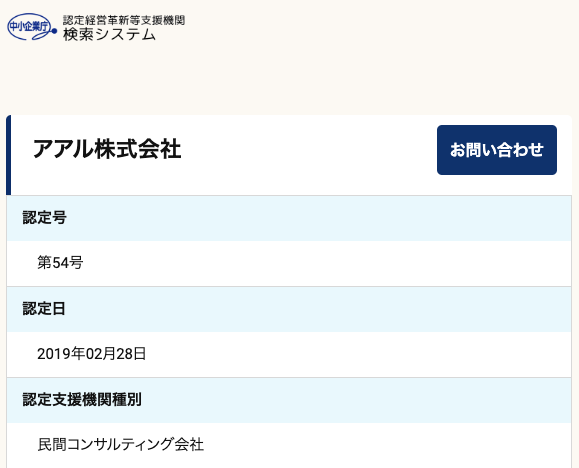The image size is (579, 468).
Task: Click the アアル株式会社 company heading
Action: [107, 149]
